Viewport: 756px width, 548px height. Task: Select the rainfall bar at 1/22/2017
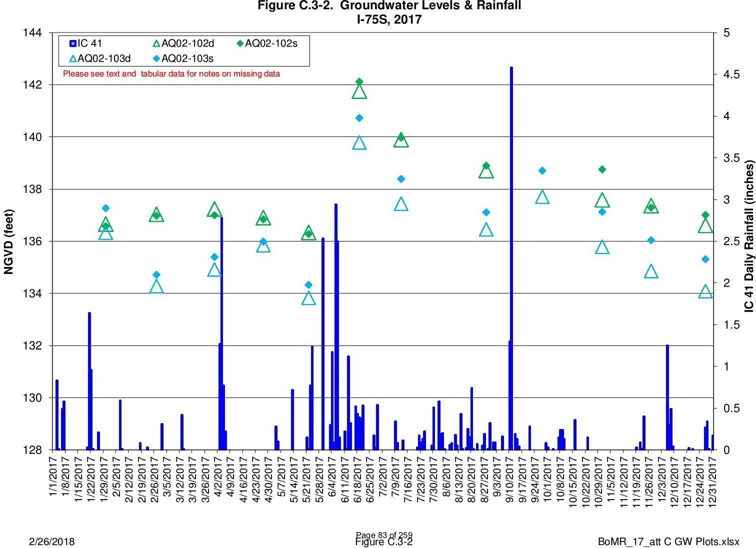point(89,381)
